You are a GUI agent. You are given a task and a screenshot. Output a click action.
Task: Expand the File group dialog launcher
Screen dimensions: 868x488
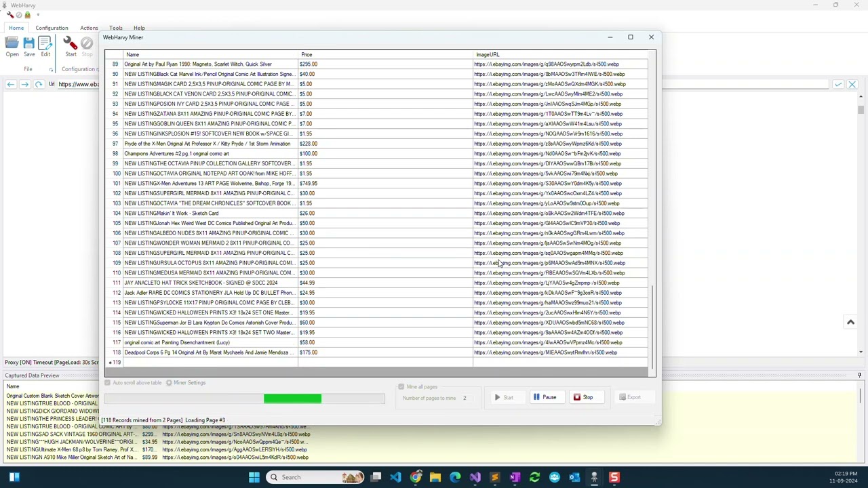tap(51, 69)
